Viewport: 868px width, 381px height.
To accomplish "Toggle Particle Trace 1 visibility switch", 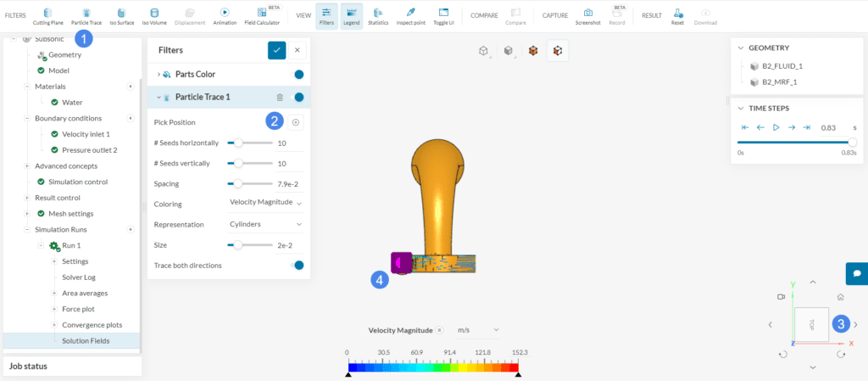I will [297, 98].
